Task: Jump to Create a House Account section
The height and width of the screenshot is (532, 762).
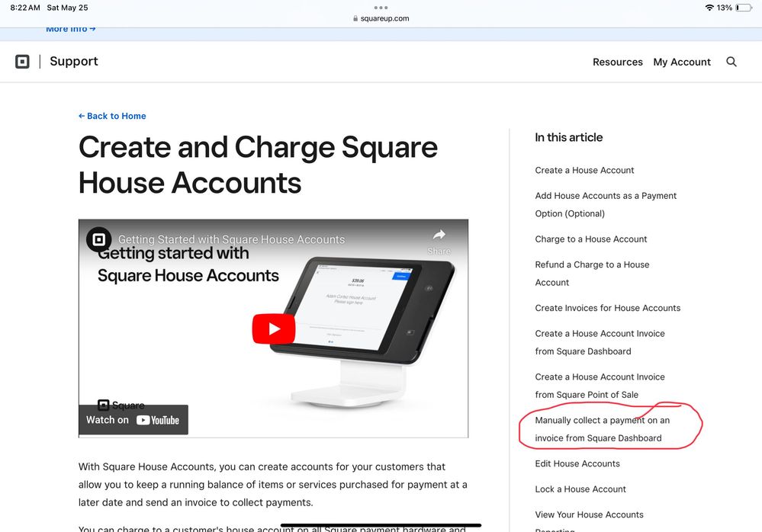Action: (584, 170)
